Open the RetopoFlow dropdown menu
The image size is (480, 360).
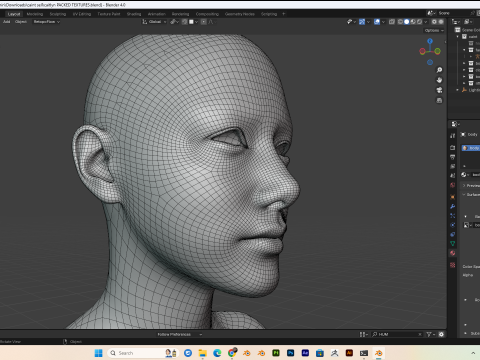tap(46, 22)
